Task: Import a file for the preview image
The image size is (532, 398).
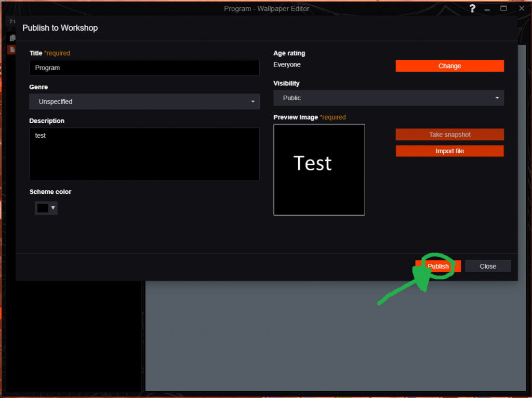Action: (x=449, y=151)
